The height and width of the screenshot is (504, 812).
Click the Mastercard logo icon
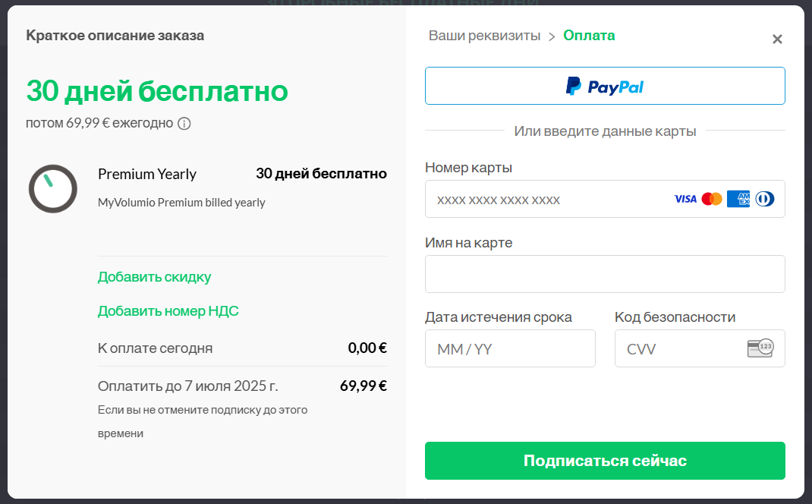tap(712, 199)
